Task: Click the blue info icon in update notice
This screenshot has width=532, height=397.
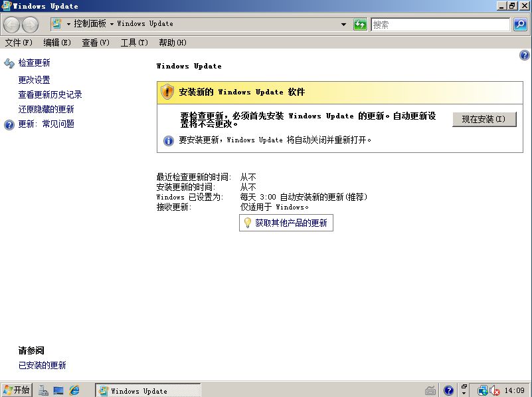Action: (x=168, y=140)
